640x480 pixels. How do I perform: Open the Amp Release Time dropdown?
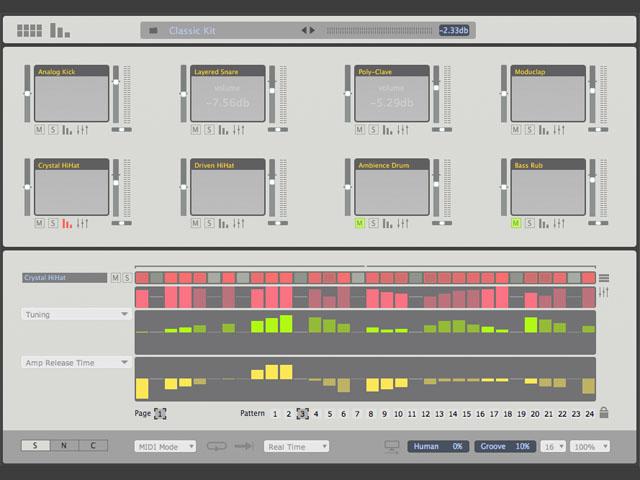tap(76, 362)
